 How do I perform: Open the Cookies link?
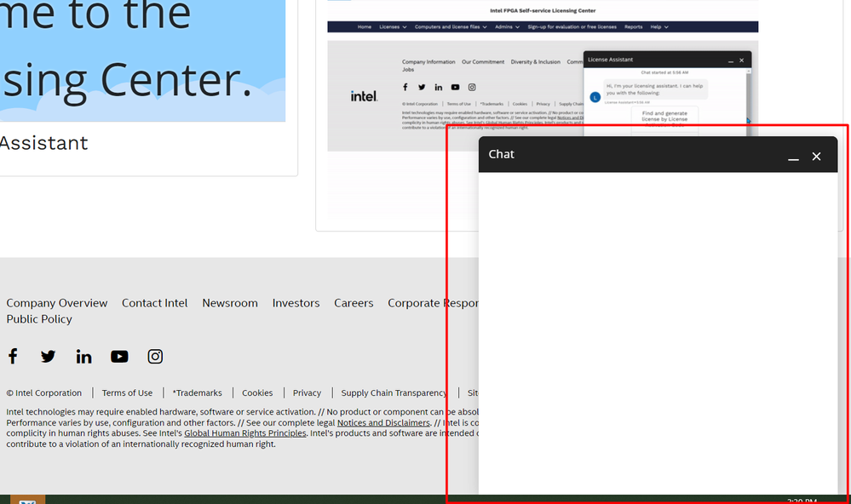click(x=257, y=392)
